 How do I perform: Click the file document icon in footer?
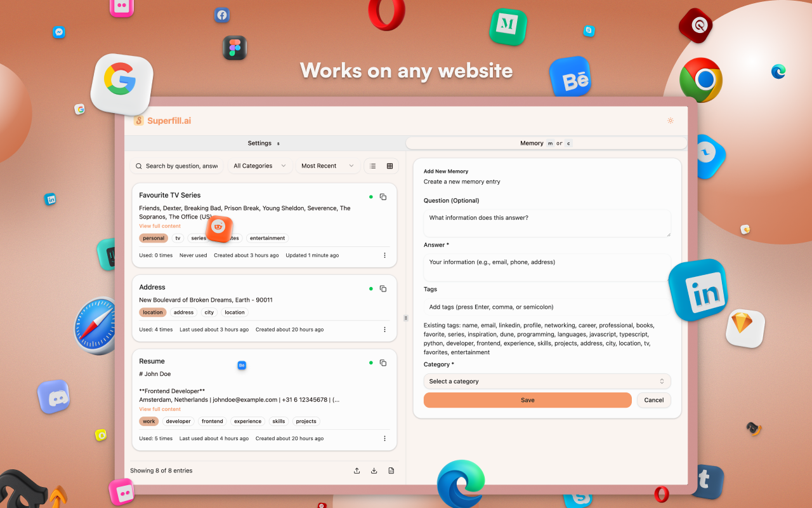pos(391,471)
